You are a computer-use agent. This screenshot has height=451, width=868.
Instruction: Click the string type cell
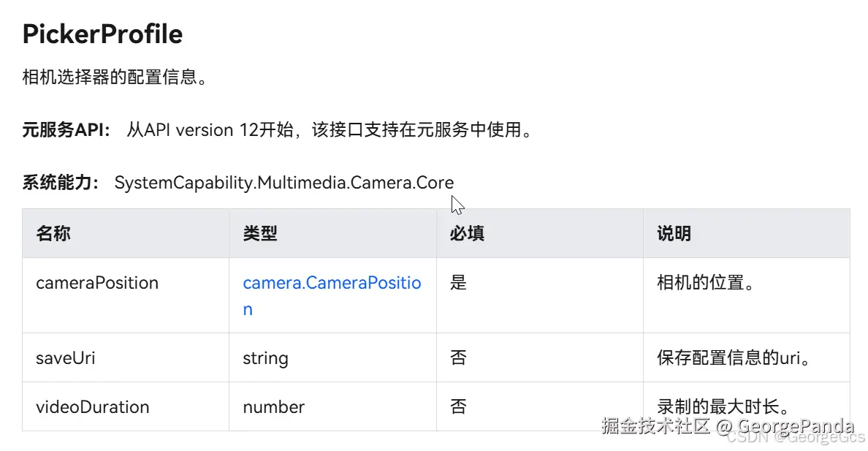(x=265, y=358)
